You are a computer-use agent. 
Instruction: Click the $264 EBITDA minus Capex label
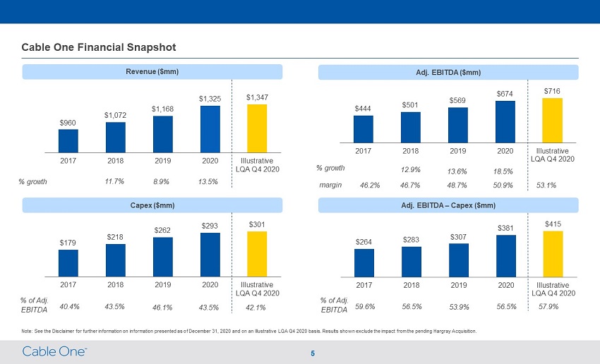pos(364,242)
